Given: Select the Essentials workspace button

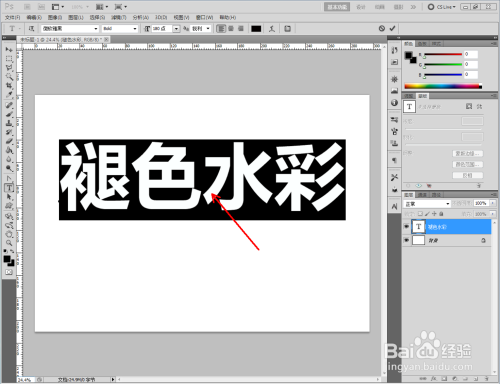Looking at the screenshot, I should point(337,7).
